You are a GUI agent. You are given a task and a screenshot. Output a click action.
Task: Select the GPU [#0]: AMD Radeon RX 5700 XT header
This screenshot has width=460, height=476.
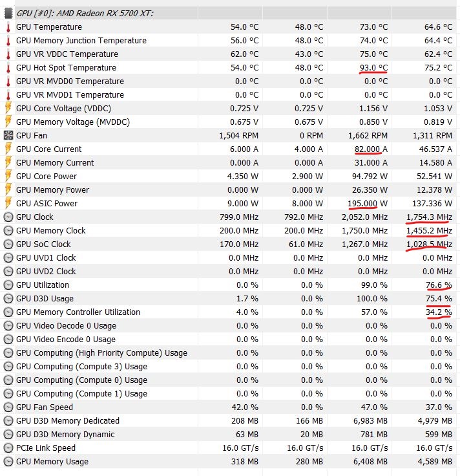pos(85,14)
